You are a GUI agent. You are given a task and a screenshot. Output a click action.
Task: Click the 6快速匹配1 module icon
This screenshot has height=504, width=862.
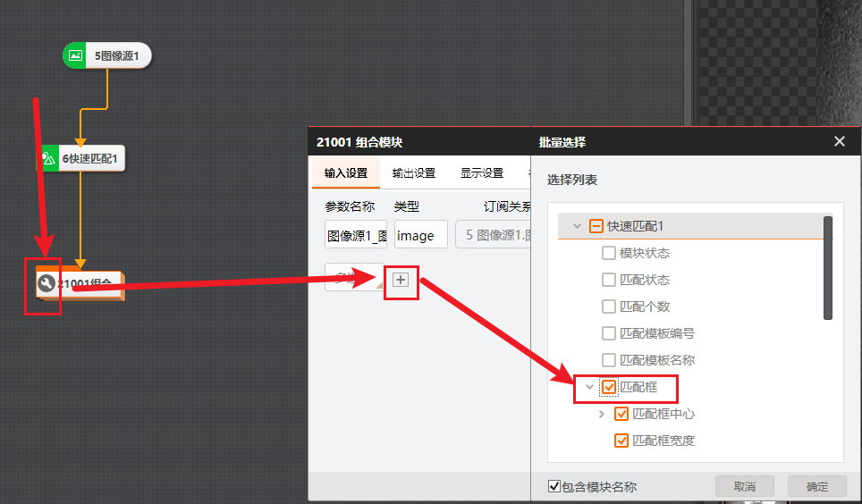pyautogui.click(x=48, y=160)
